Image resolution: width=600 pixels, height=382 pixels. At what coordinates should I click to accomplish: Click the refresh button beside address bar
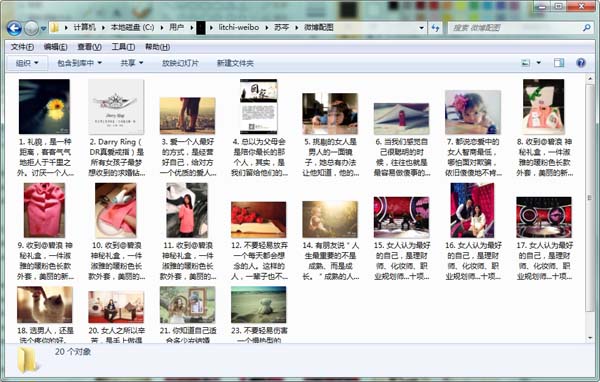[435, 28]
